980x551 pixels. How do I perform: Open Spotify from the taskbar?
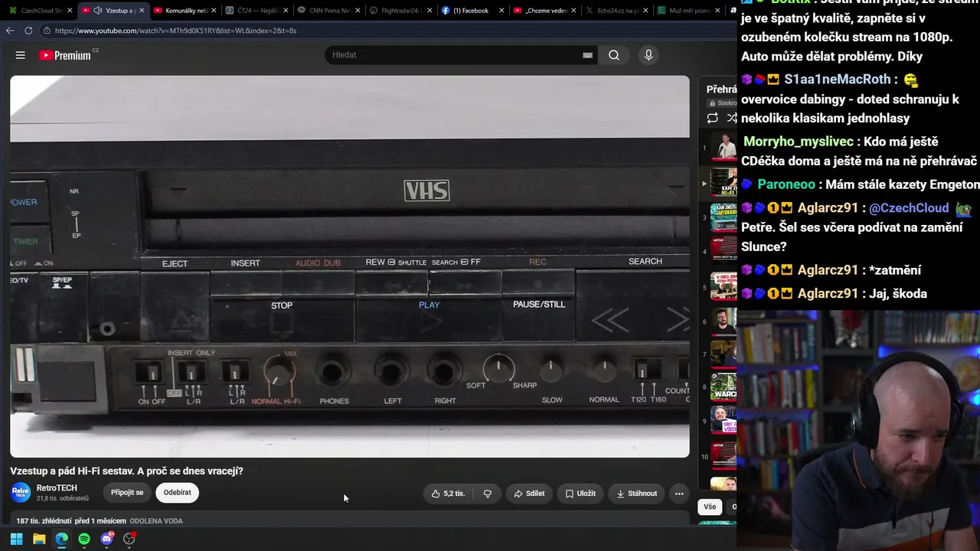(84, 539)
